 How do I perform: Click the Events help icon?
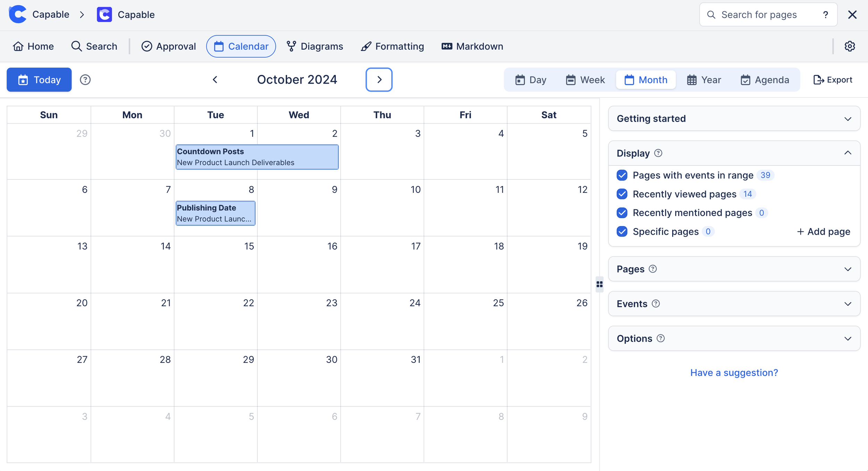pos(656,303)
